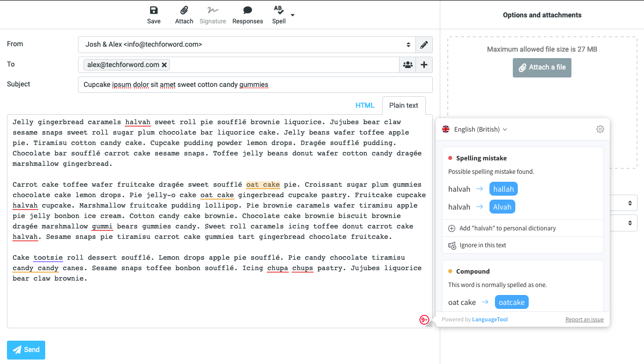Screen dimensions: 644x364
Task: Edit the sender with the pencil icon
Action: click(x=424, y=45)
